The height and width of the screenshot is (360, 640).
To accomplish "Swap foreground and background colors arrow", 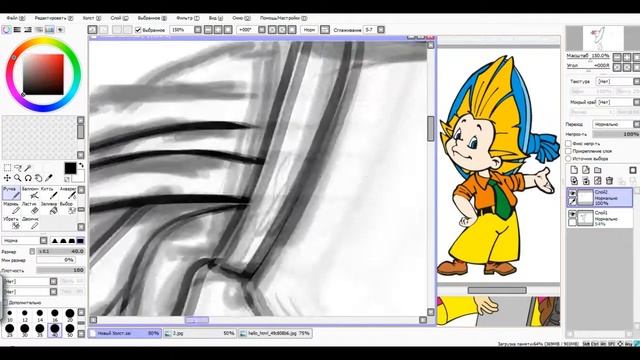I will tap(81, 165).
